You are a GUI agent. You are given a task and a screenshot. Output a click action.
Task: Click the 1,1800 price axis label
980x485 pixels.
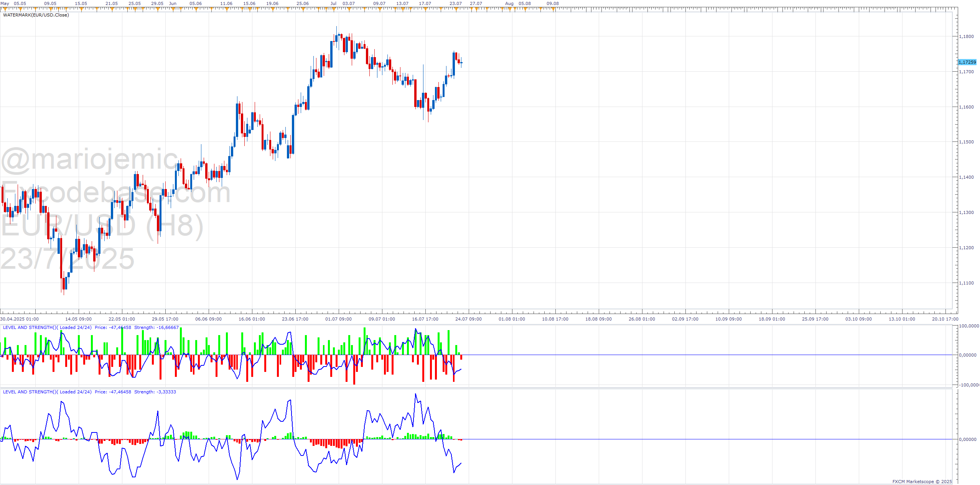[966, 36]
